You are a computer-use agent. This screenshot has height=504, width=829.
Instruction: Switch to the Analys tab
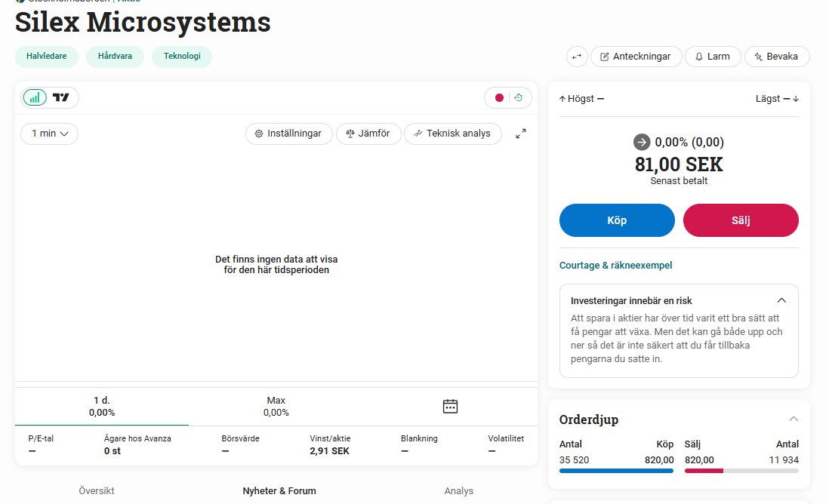[458, 490]
